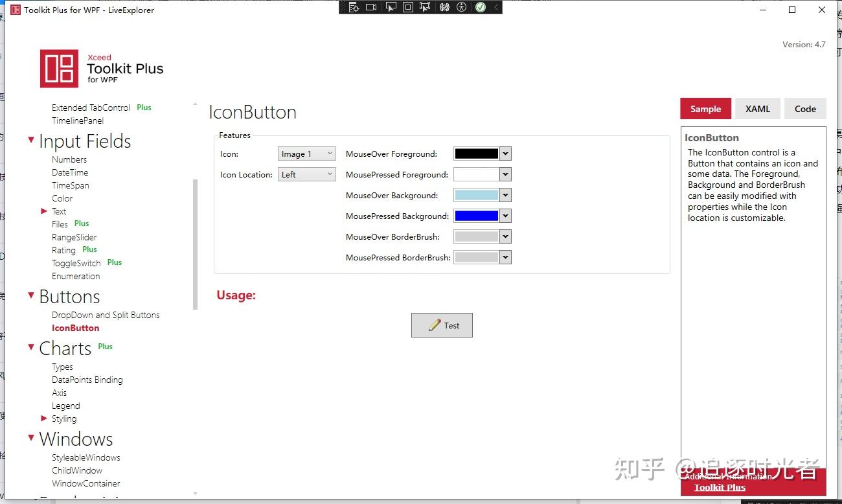Open Live Visual Tree from debug toolbar
842x504 pixels.
click(354, 7)
